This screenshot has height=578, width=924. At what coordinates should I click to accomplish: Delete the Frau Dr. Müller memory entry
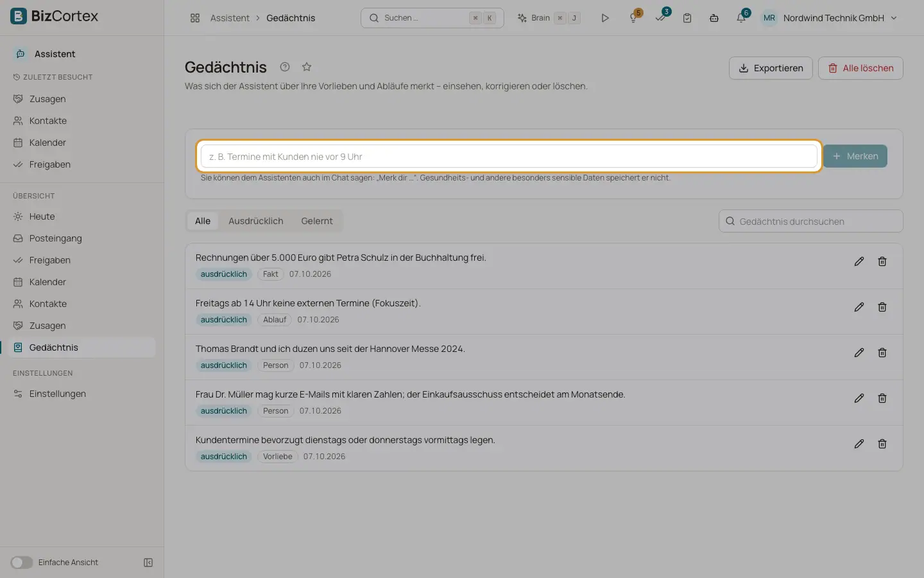[x=882, y=398]
